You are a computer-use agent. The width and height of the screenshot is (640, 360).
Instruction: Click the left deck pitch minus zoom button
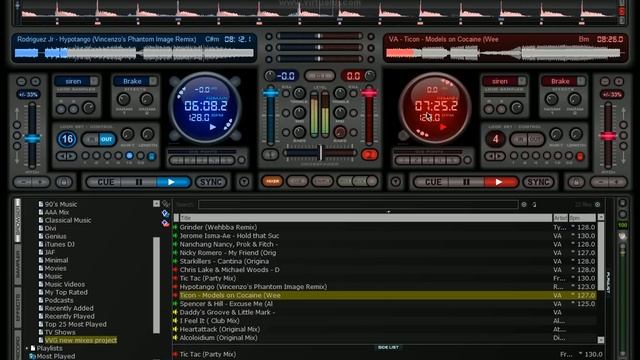coord(22,81)
